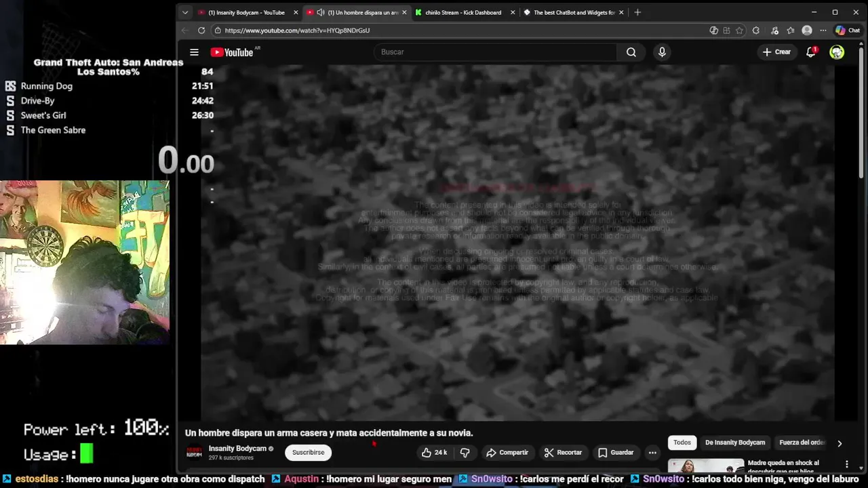Click the Grand Theft Auto: San Andreas title
Viewport: 868px width, 488px height.
pyautogui.click(x=108, y=62)
